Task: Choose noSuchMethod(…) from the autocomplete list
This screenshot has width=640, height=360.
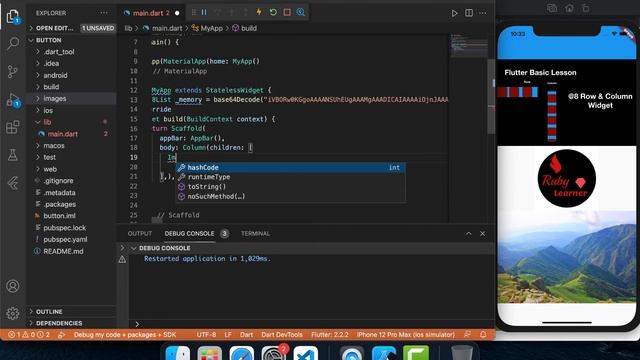Action: pos(290,196)
